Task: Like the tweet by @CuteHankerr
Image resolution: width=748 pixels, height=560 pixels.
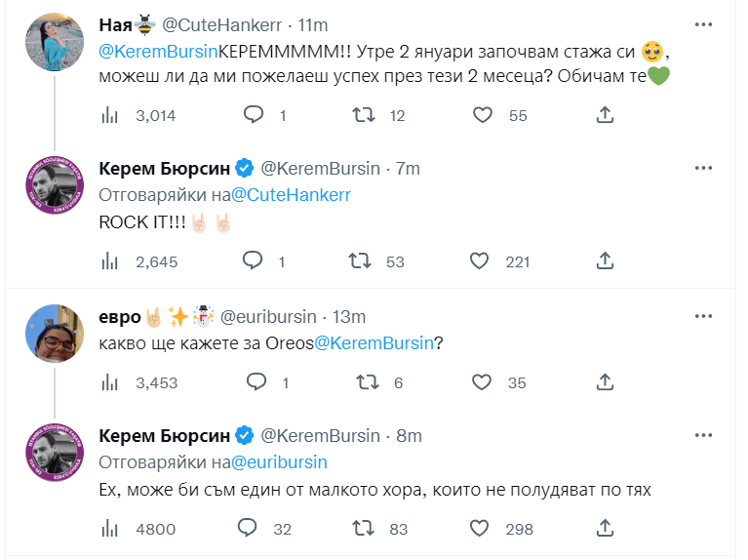Action: (482, 115)
